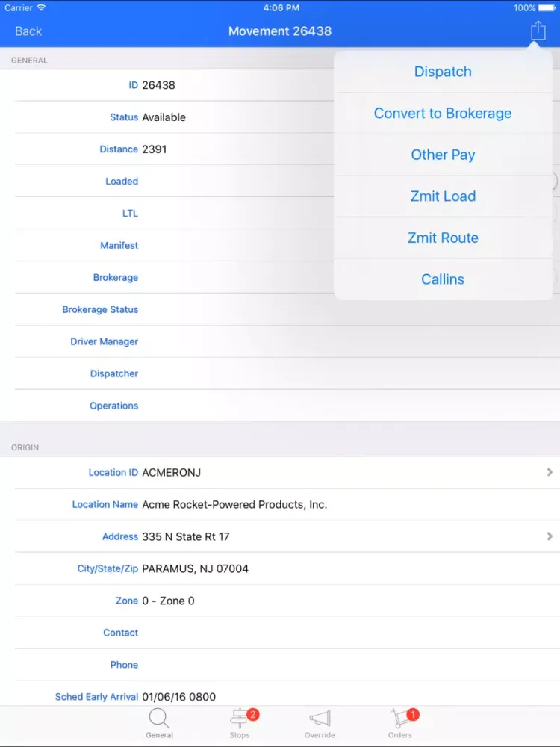Select Other Pay in the popover
The image size is (560, 747).
click(443, 155)
